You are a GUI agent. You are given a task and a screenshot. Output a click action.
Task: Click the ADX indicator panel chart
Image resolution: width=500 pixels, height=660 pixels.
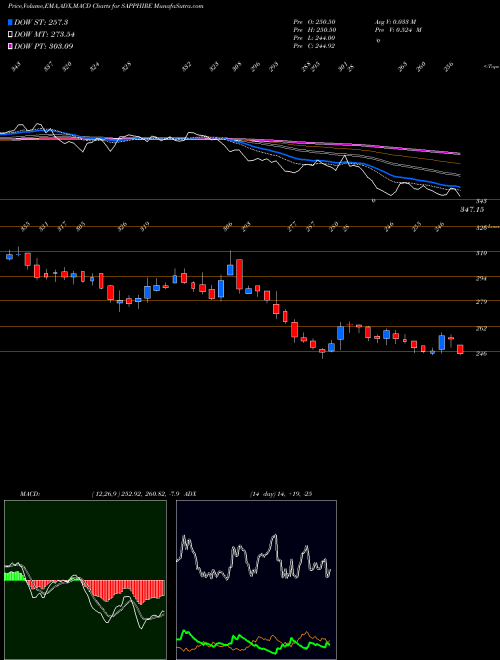click(256, 580)
